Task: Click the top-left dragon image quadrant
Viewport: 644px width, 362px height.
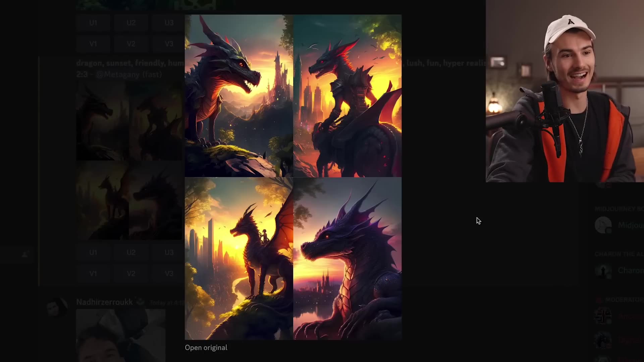Action: coord(238,96)
